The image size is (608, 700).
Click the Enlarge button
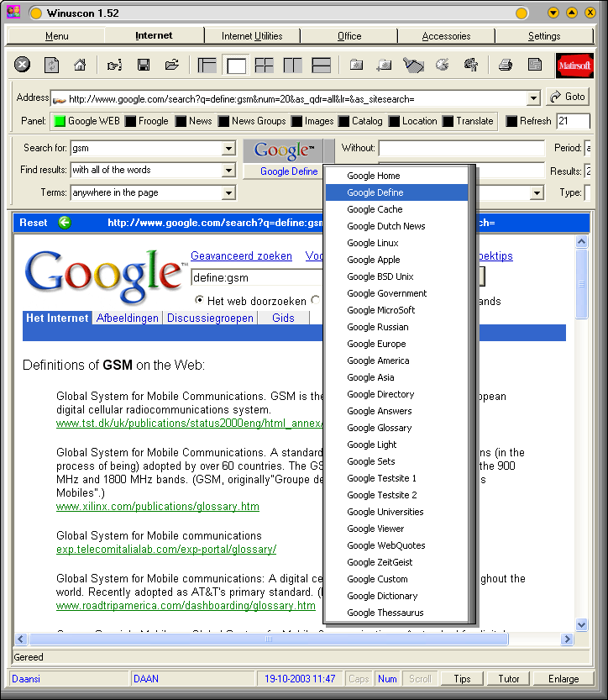[x=563, y=679]
